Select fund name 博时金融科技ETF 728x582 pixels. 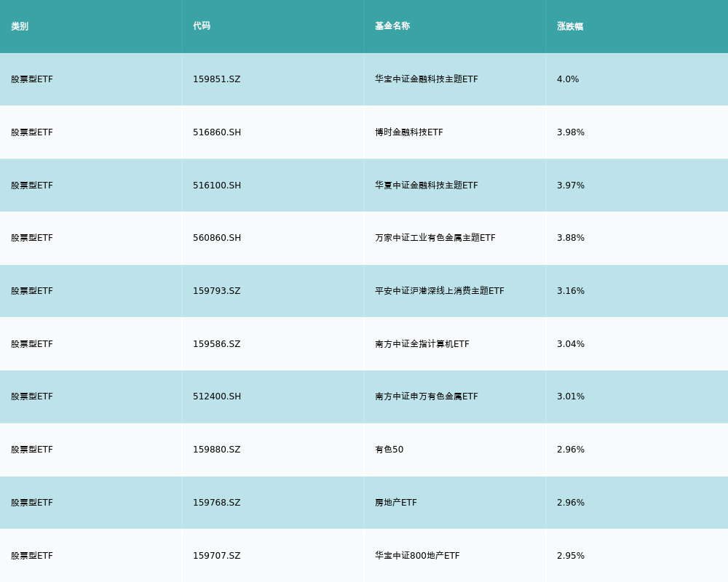(409, 132)
